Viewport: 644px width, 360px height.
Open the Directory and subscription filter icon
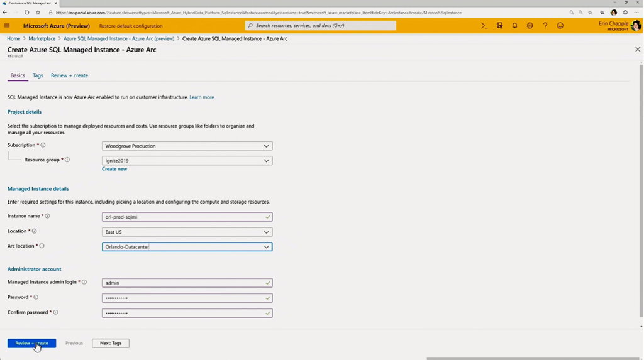[x=499, y=26]
